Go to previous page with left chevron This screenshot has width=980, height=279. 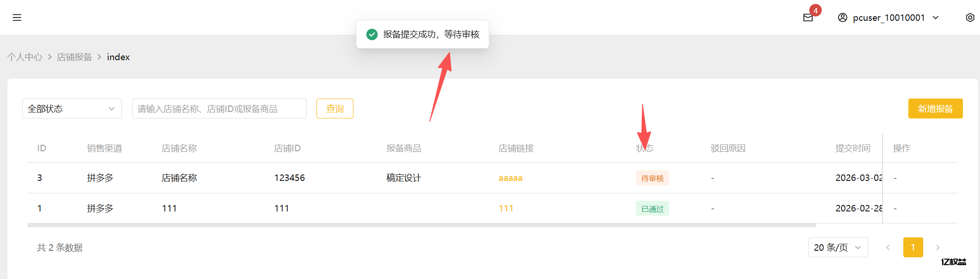888,248
